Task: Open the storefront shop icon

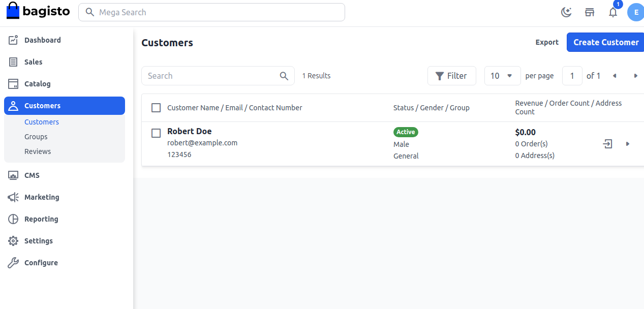Action: [x=590, y=12]
